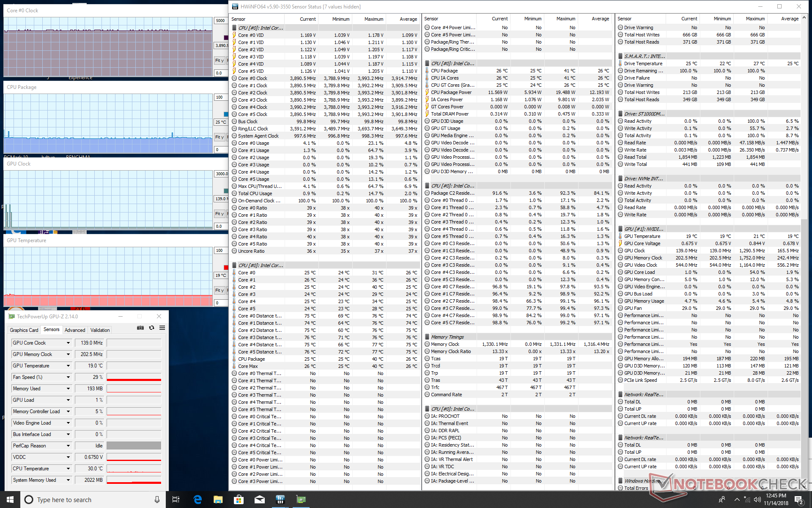
Task: Click the Task View taskbar icon
Action: pos(176,500)
